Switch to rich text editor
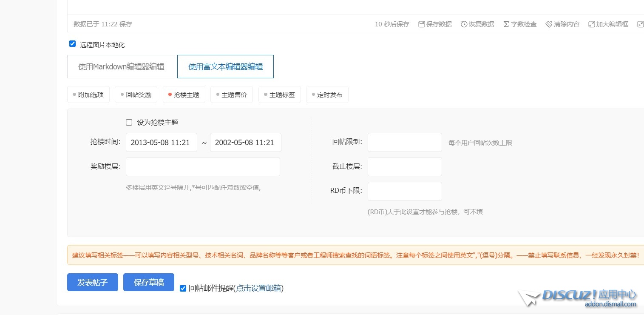Screen dimensions: 644x315 (x=225, y=67)
